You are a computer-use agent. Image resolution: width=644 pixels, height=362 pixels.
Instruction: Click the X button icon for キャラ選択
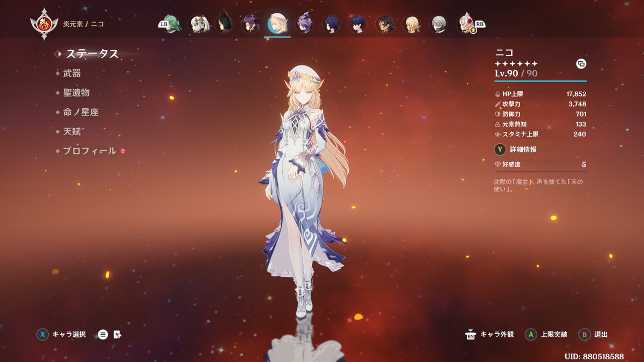pyautogui.click(x=42, y=335)
